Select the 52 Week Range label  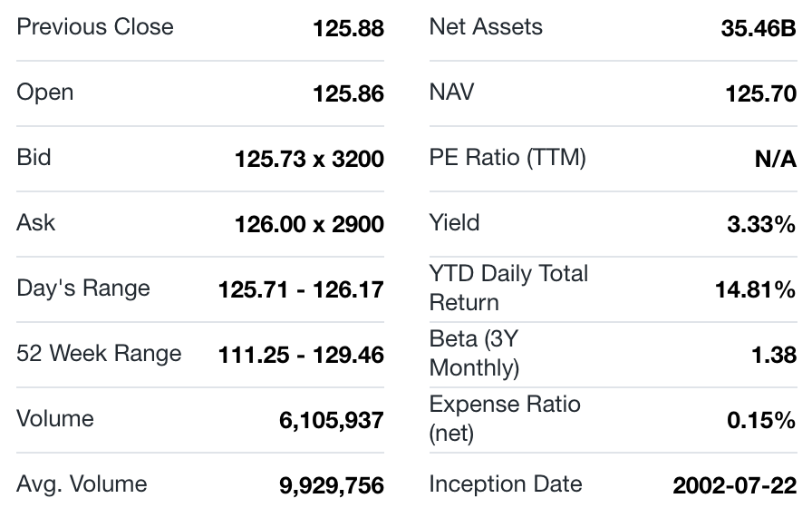tap(99, 354)
